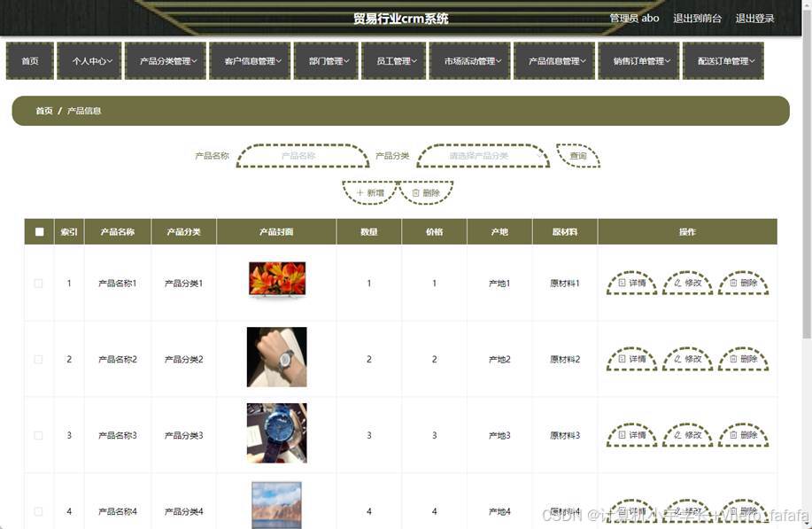Click the 删除 button above the table
Image resolution: width=812 pixels, height=529 pixels.
pyautogui.click(x=426, y=193)
